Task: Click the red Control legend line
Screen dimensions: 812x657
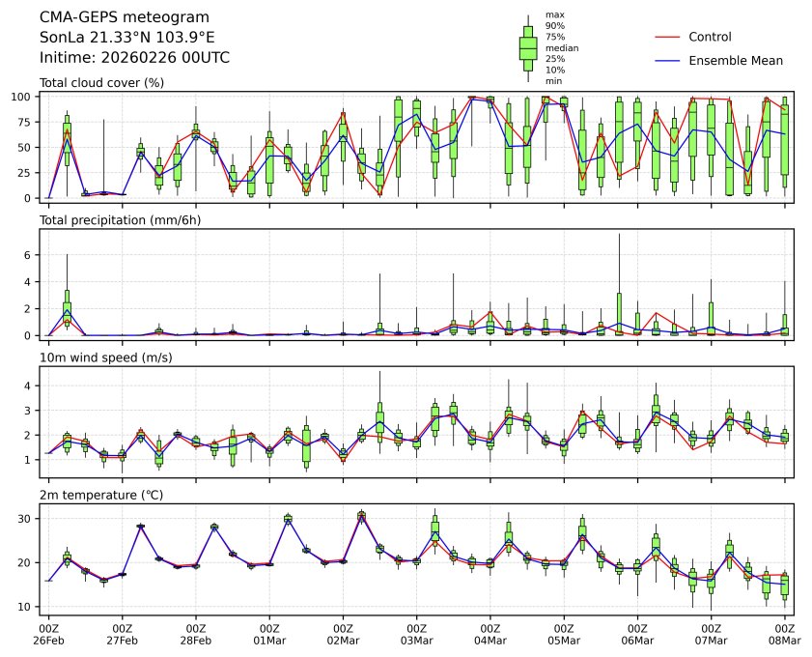Action: coord(668,37)
